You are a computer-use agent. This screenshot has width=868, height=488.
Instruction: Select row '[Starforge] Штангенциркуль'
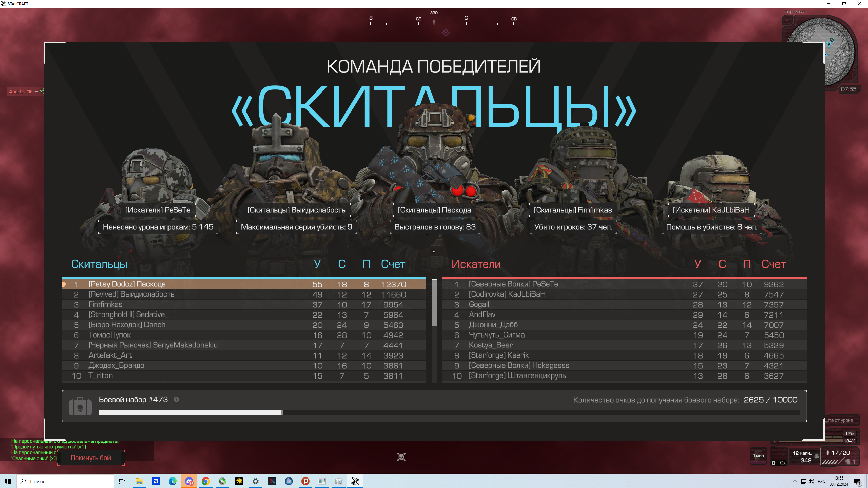point(624,375)
